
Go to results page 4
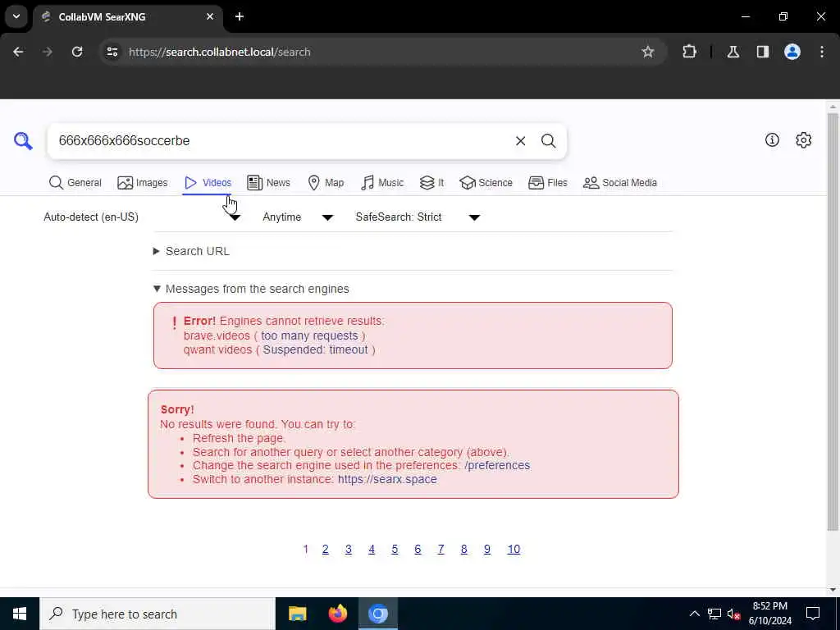pyautogui.click(x=372, y=549)
